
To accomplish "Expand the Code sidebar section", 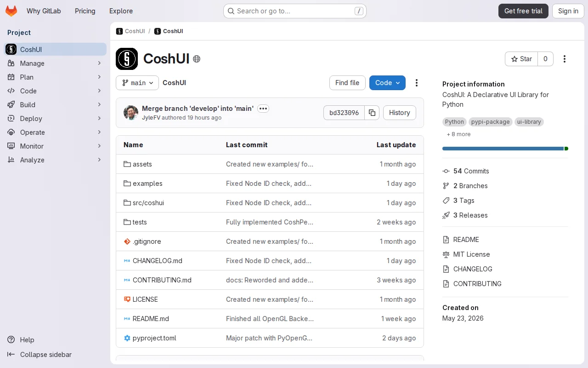I will tap(99, 91).
